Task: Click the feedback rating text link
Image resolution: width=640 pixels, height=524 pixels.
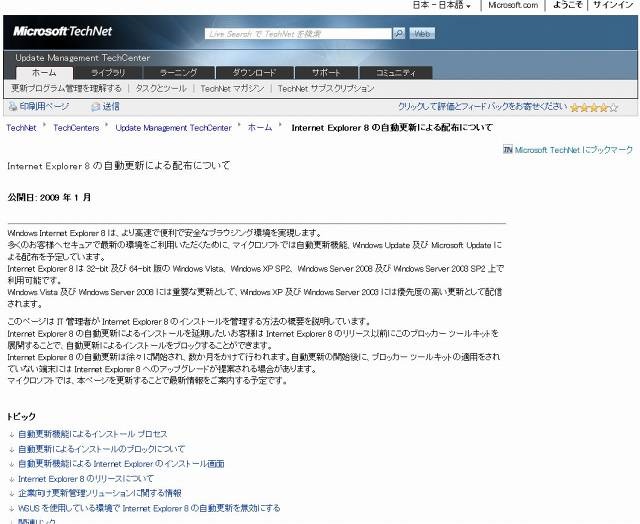Action: tap(482, 107)
